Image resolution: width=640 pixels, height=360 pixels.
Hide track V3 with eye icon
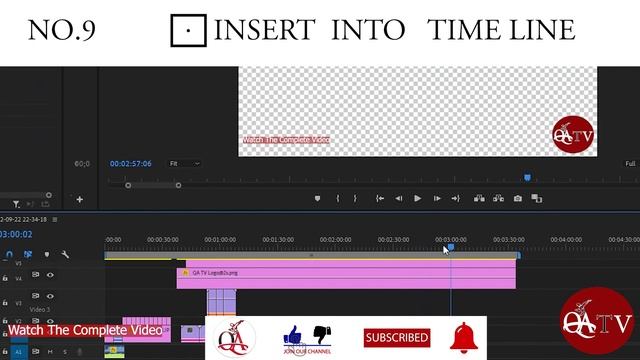coord(50,296)
